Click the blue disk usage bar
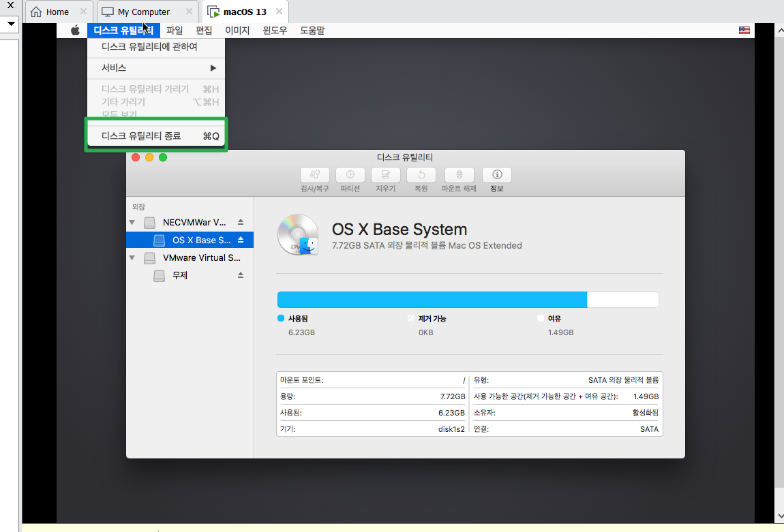Image resolution: width=784 pixels, height=532 pixels. pos(432,300)
